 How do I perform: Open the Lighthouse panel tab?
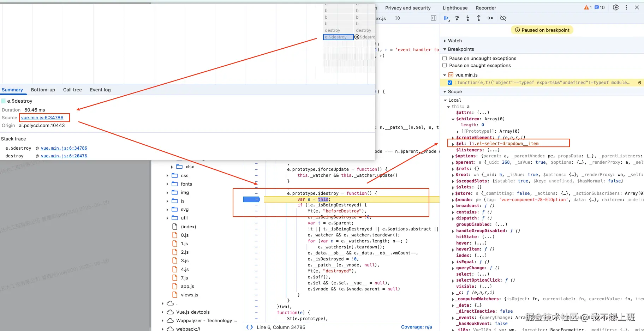click(455, 8)
